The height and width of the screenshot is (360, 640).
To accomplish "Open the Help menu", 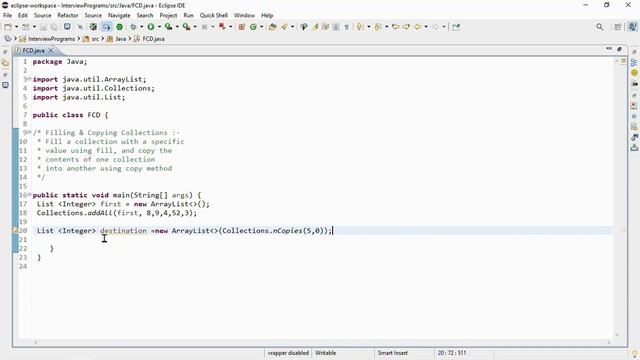I will click(x=267, y=16).
